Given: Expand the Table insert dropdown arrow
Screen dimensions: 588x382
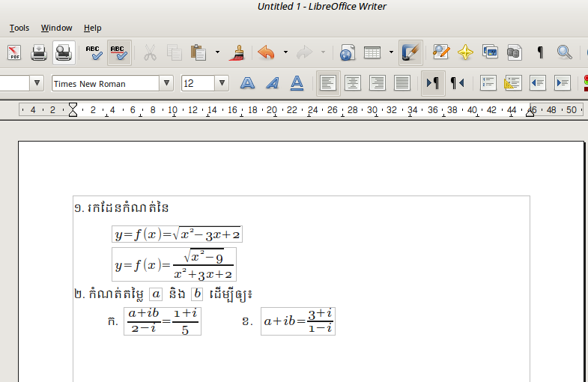Looking at the screenshot, I should [391, 52].
